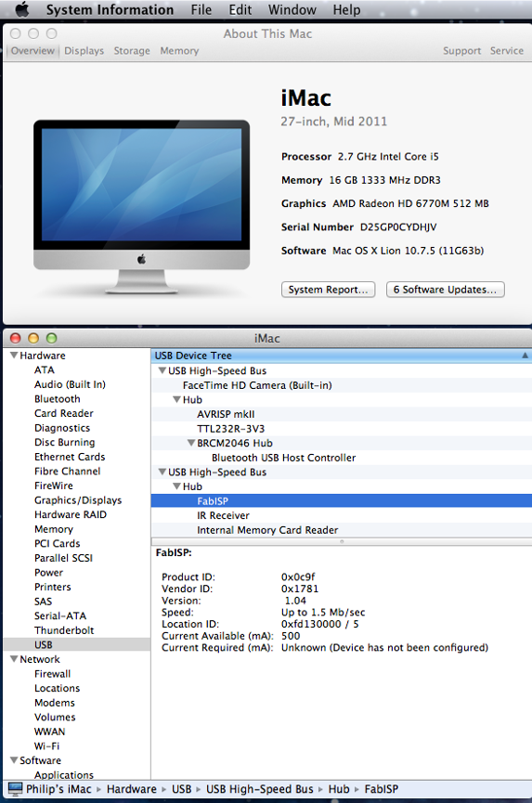
Task: Select the TTL232R-3V3 device
Action: 230,428
